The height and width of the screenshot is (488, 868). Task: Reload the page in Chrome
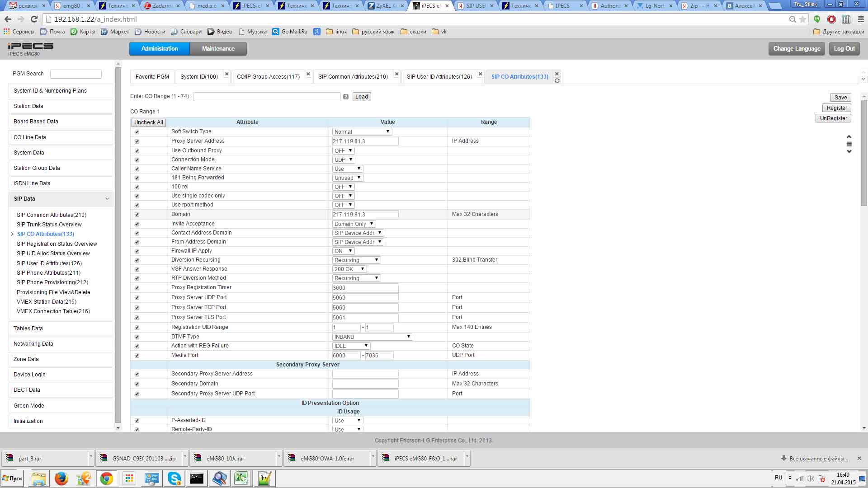pos(34,19)
